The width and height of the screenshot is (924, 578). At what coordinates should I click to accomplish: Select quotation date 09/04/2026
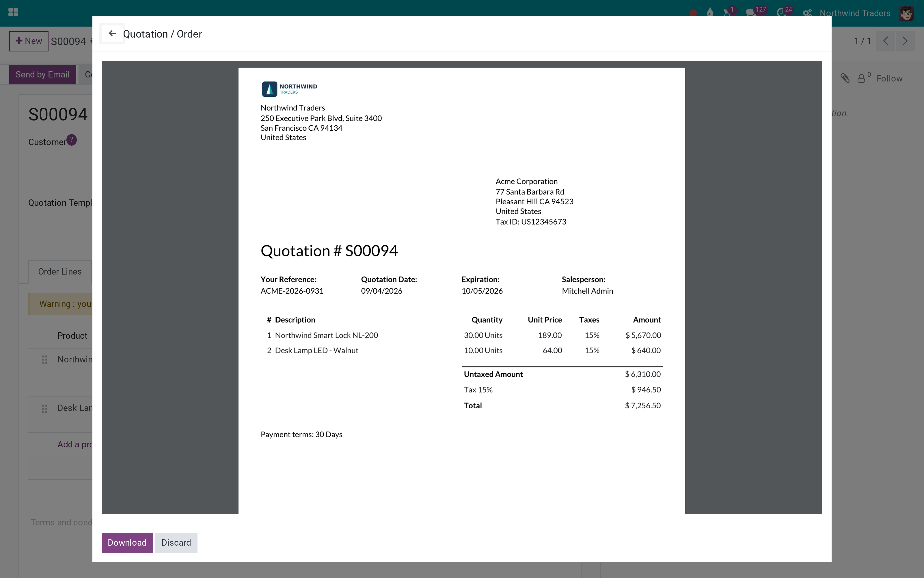coord(381,291)
